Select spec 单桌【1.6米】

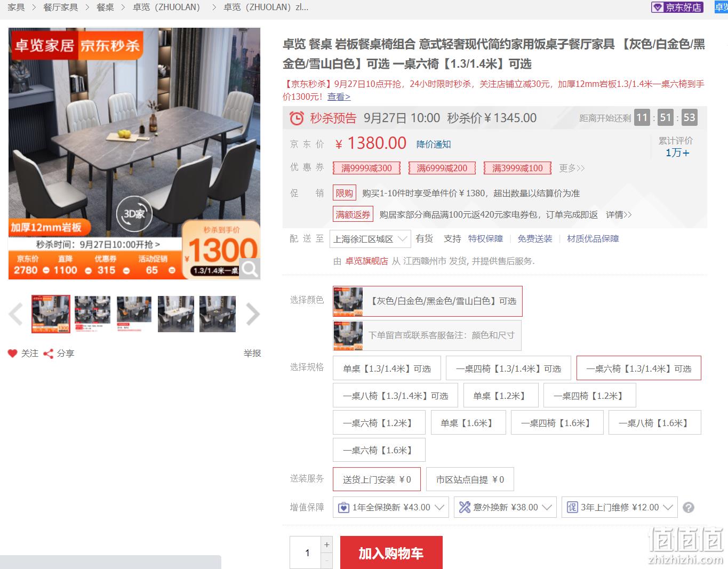click(468, 423)
